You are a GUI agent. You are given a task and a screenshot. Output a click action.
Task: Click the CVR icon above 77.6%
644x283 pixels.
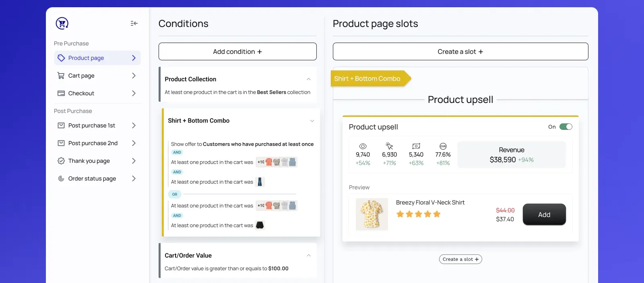[x=443, y=146]
